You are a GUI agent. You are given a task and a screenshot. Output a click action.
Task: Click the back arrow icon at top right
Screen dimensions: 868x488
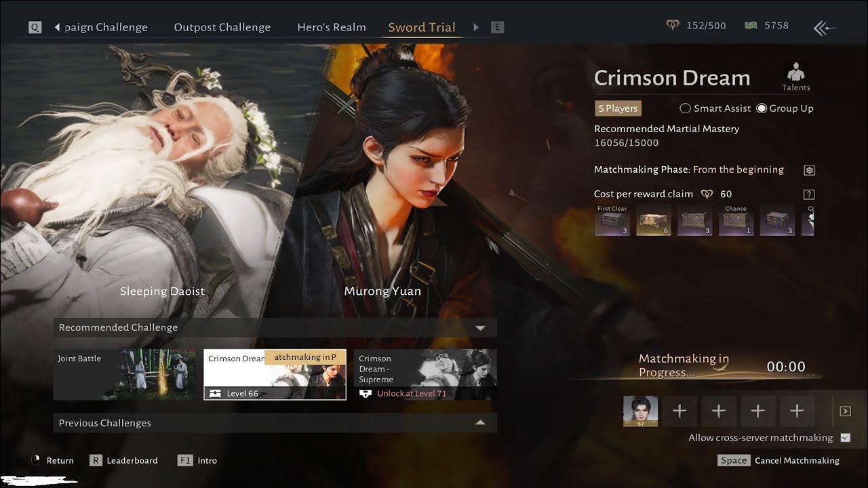pyautogui.click(x=825, y=28)
